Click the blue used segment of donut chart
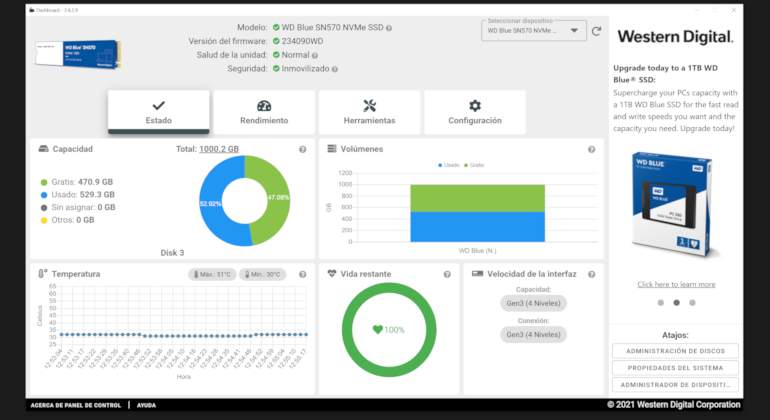Screen dimensions: 770x420 click(212, 204)
